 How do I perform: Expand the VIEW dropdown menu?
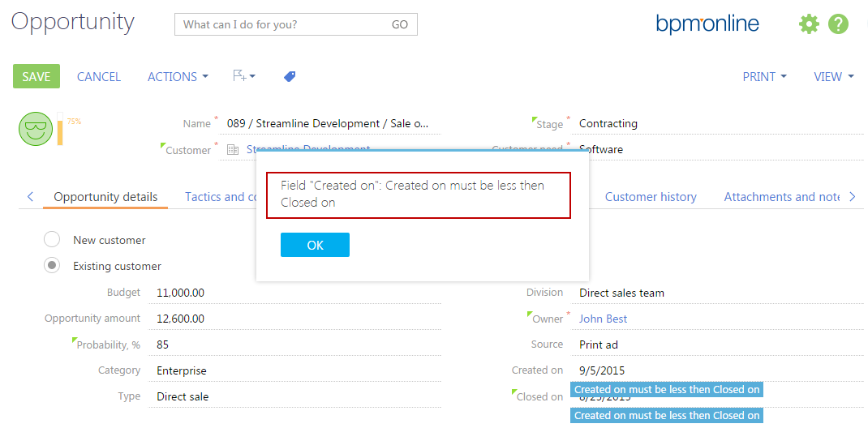click(x=833, y=76)
